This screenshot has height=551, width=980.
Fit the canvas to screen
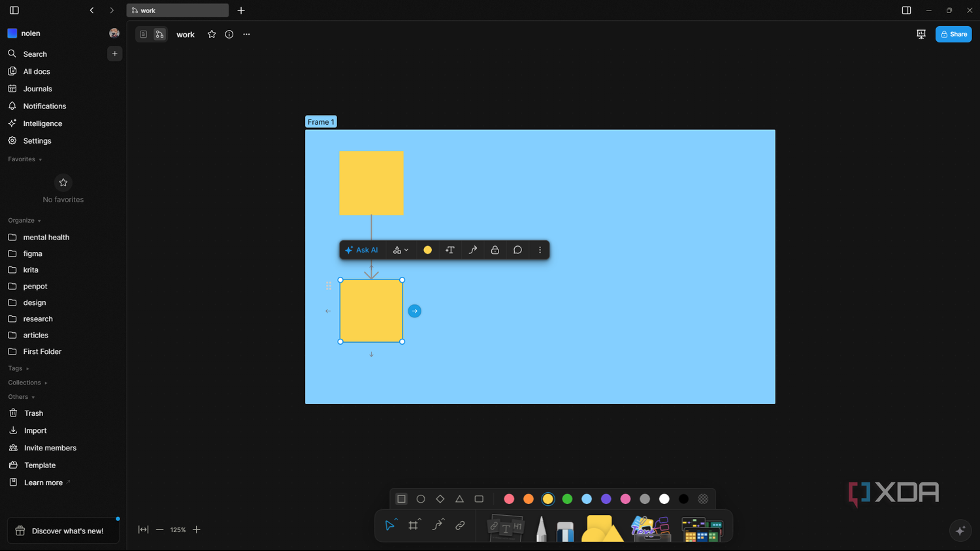(143, 529)
